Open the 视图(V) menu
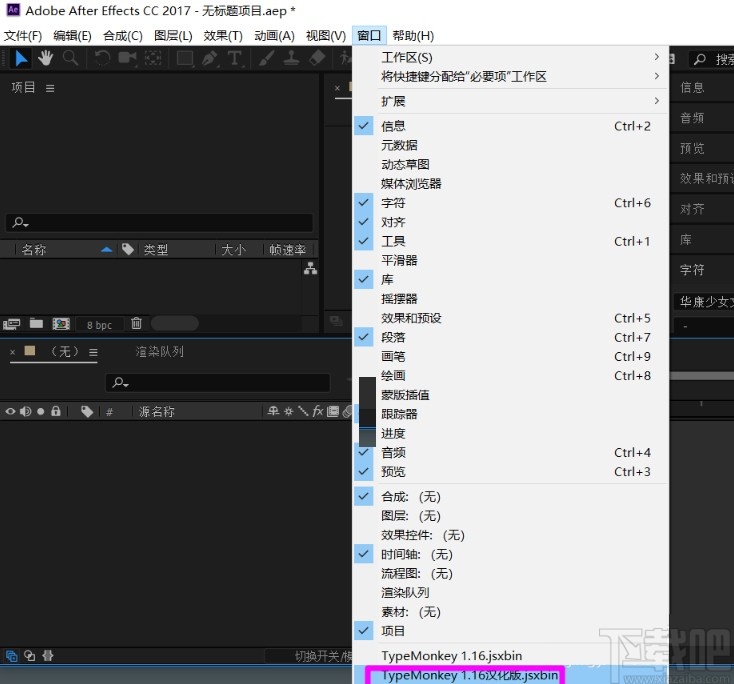 [326, 36]
